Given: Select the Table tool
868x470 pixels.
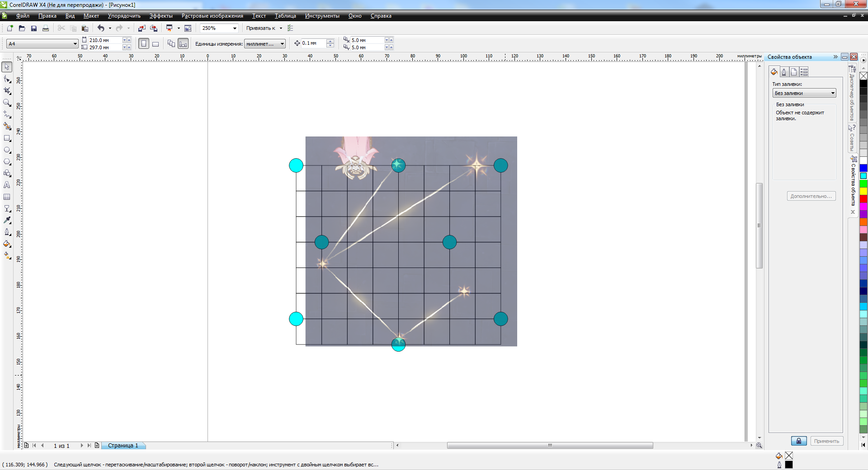Looking at the screenshot, I should [x=7, y=197].
